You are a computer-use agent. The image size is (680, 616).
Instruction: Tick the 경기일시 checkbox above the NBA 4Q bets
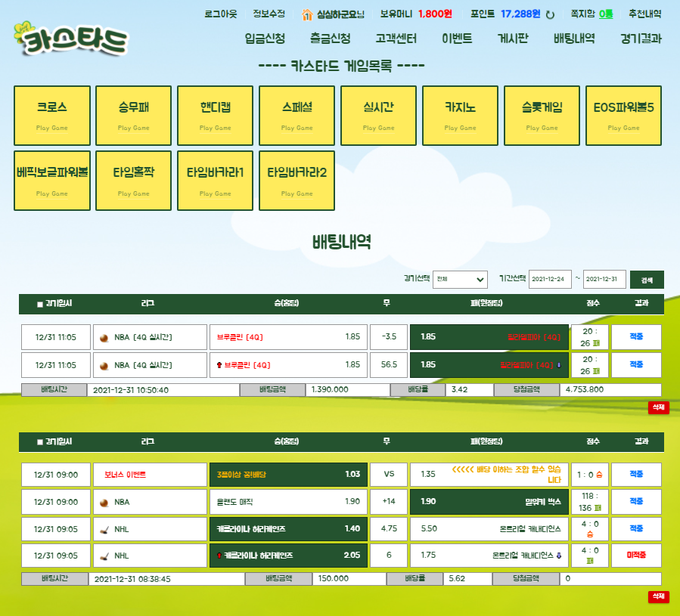click(x=40, y=305)
